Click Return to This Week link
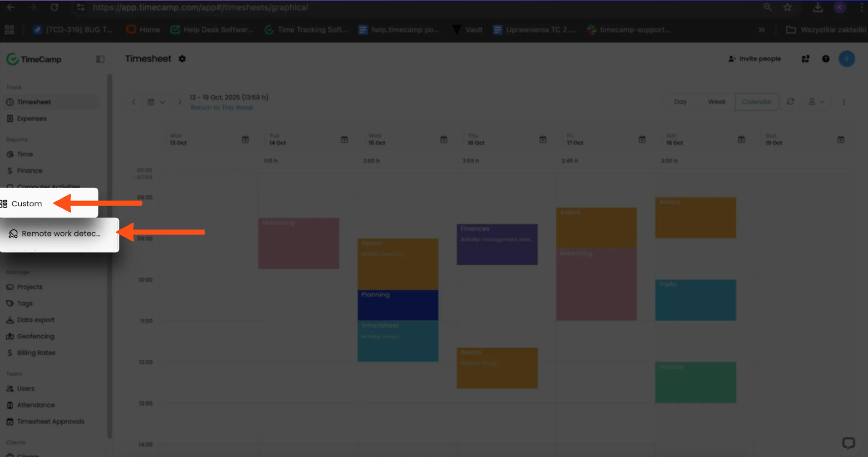Viewport: 868px width, 457px height. (x=222, y=108)
